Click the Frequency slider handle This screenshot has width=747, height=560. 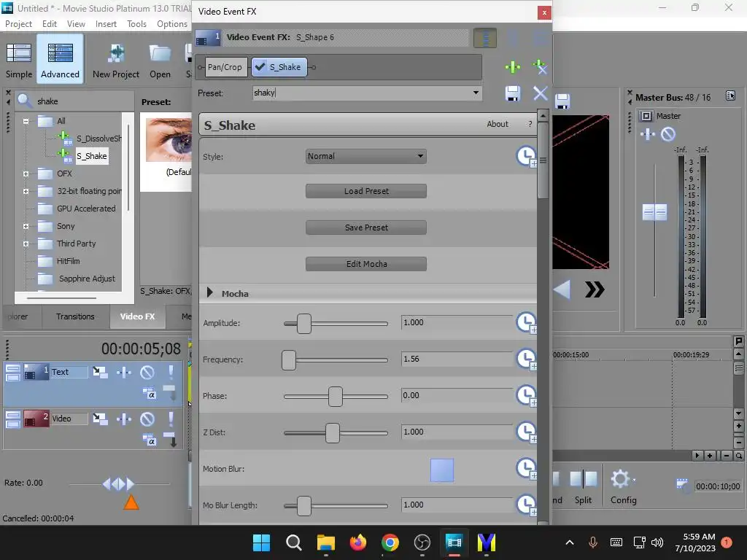[289, 360]
